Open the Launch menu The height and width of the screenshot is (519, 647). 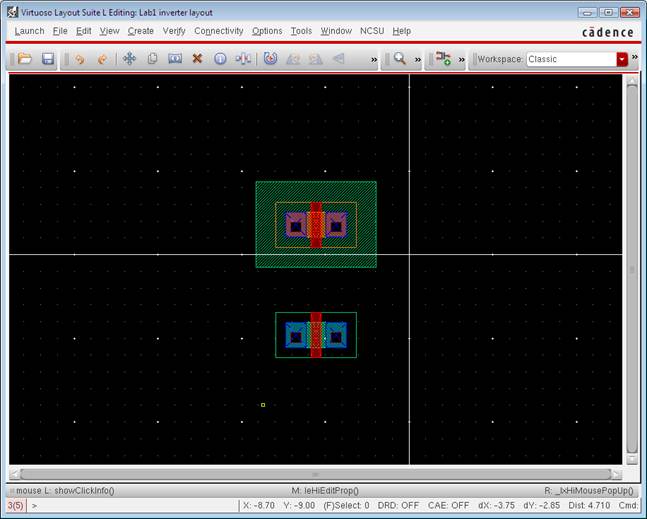tap(29, 31)
